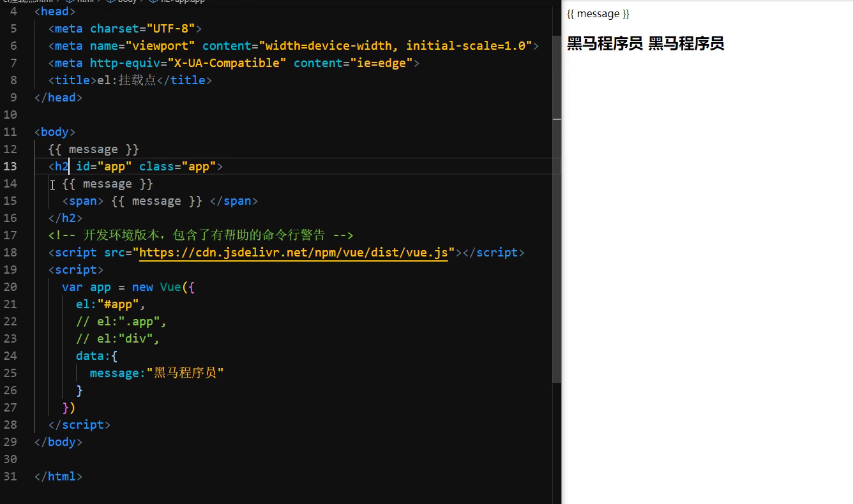853x504 pixels.
Task: Click the "X-UA-Compatible" http-equiv value
Action: pyautogui.click(x=227, y=63)
